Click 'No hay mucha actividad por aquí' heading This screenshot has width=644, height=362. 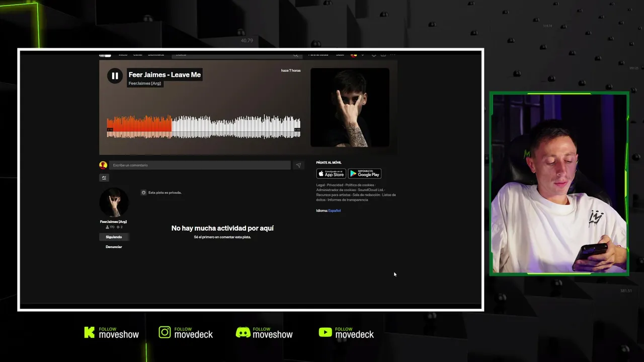click(x=222, y=228)
